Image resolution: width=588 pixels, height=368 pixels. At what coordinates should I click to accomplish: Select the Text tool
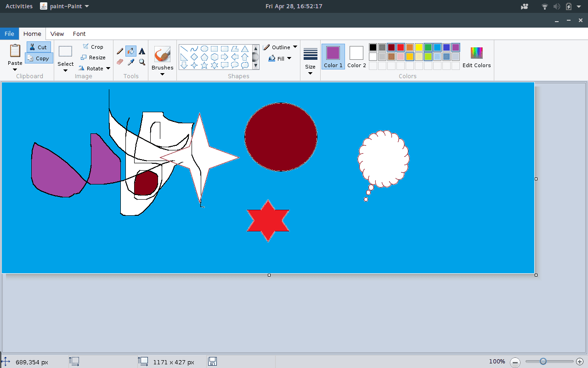coord(142,51)
